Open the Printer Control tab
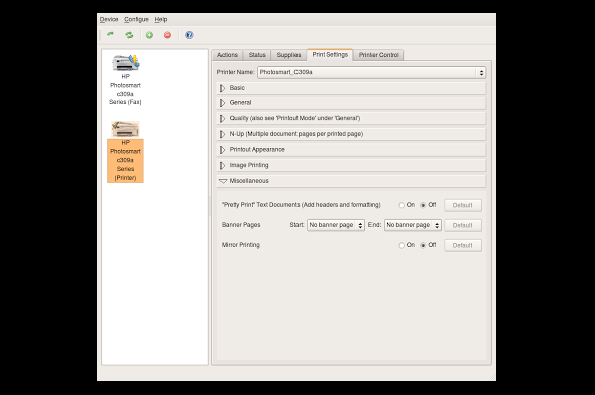Viewport: 595px width, 395px height. (x=379, y=55)
